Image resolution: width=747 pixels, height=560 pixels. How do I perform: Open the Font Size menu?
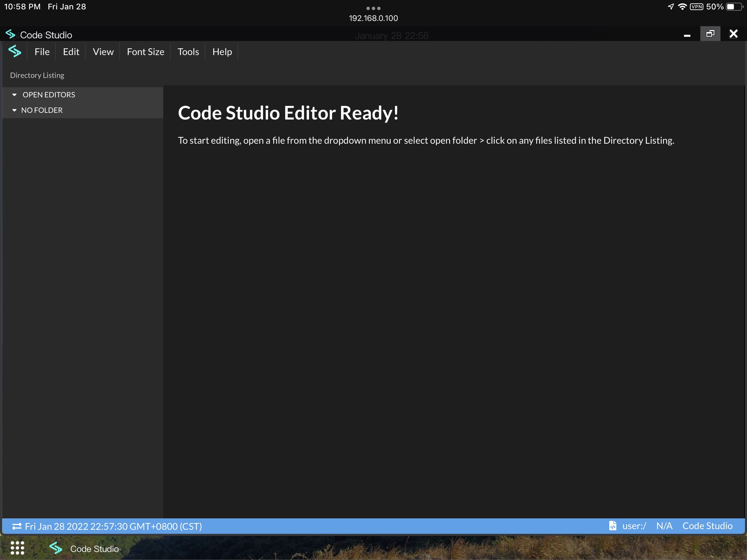145,52
